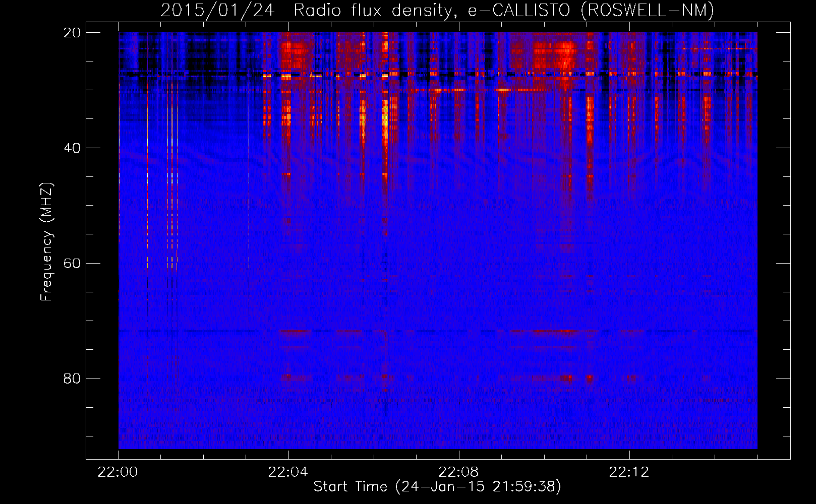Click the time axis label 22:04

click(x=288, y=472)
